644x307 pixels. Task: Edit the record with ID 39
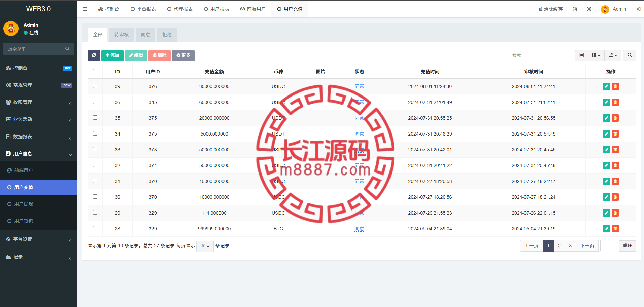pos(606,86)
